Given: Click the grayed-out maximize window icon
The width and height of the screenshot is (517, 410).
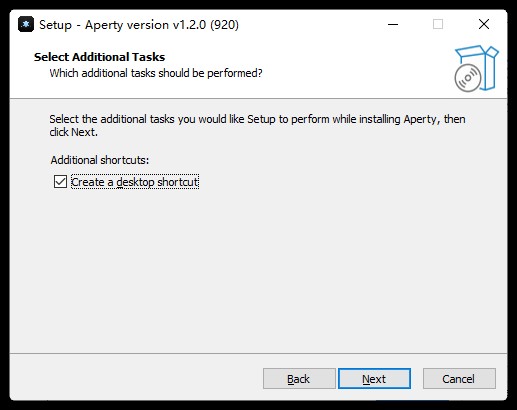Looking at the screenshot, I should point(438,24).
